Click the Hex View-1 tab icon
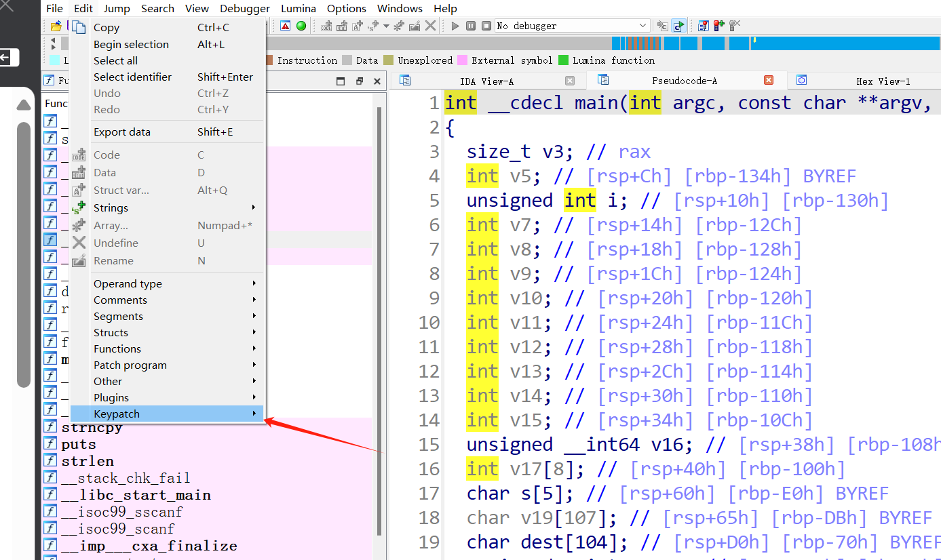 click(801, 80)
